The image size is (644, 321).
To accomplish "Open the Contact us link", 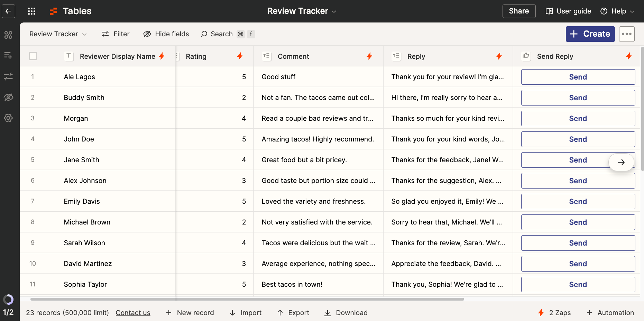I will pos(133,313).
